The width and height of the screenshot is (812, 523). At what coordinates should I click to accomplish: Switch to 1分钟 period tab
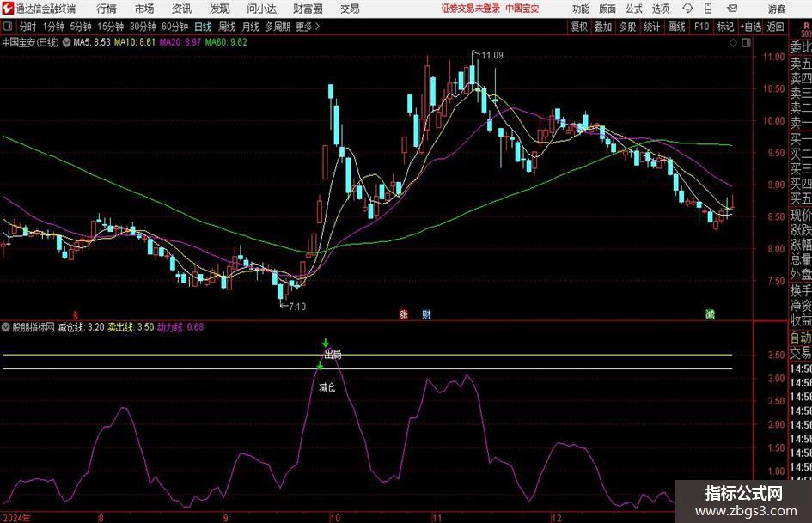(52, 27)
